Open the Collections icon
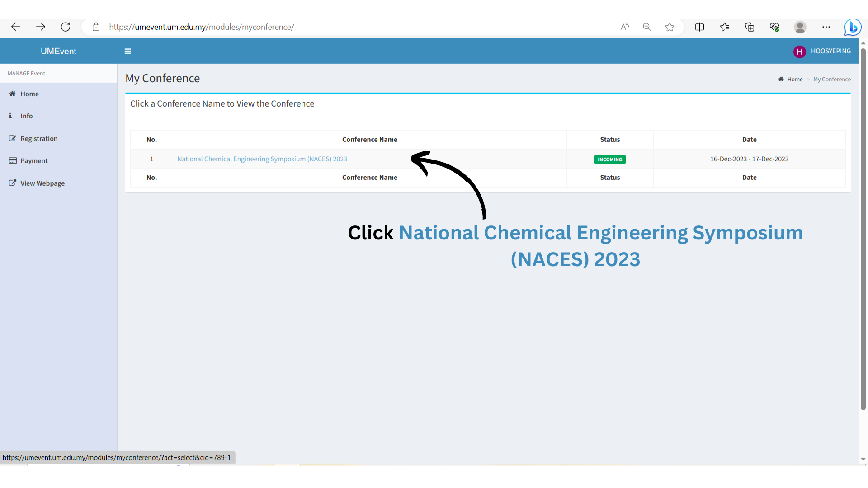868x488 pixels. 750,27
